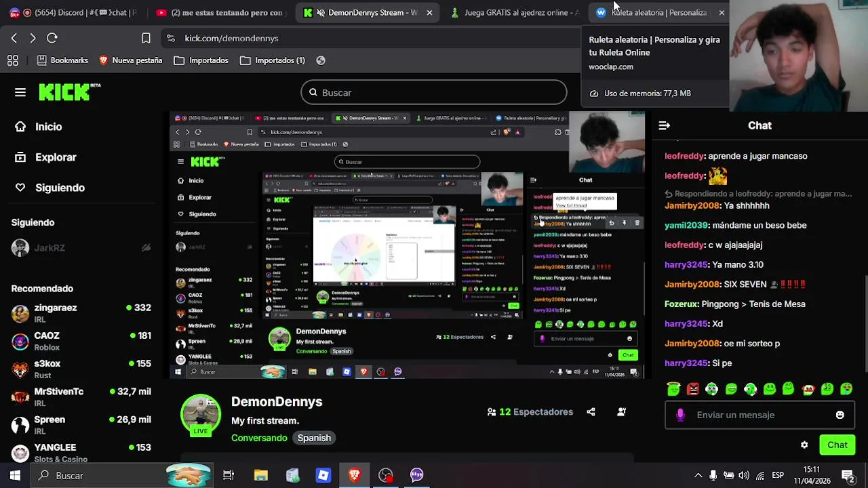Open the Conversando category link
The height and width of the screenshot is (488, 868).
tap(259, 438)
